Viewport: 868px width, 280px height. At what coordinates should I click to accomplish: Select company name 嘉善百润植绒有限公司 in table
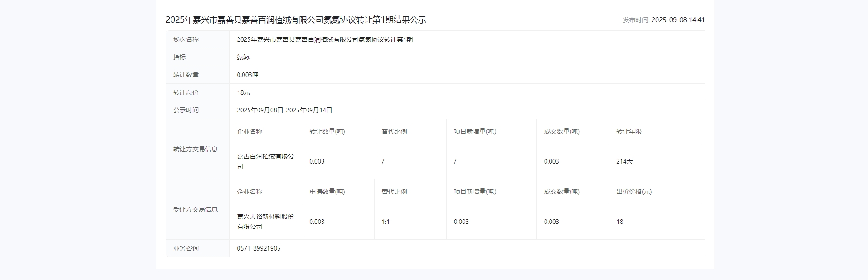265,161
